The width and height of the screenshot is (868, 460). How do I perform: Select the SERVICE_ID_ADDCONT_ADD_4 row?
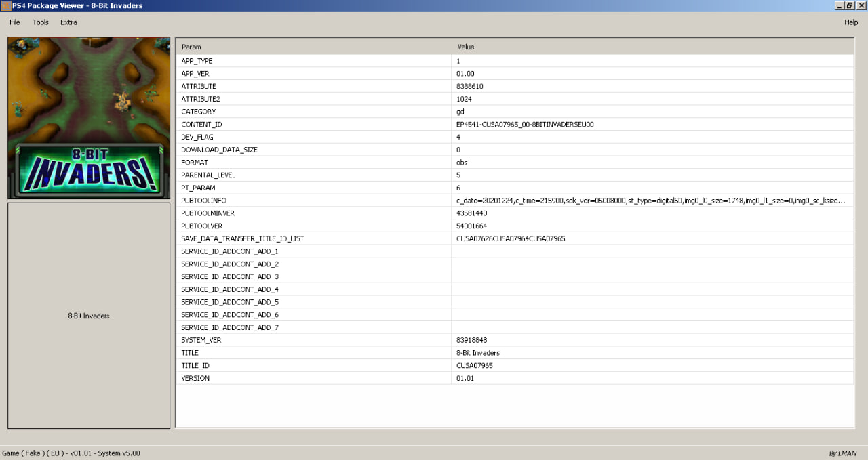(x=515, y=289)
